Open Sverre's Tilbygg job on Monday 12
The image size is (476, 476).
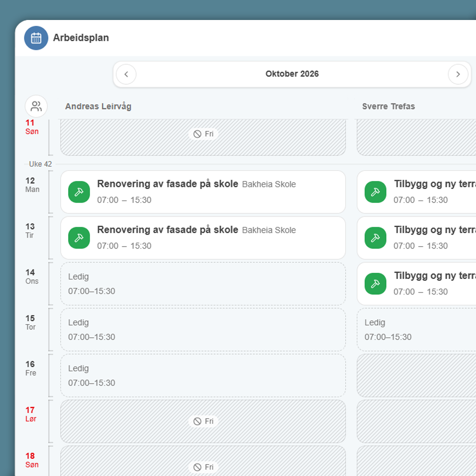point(416,192)
